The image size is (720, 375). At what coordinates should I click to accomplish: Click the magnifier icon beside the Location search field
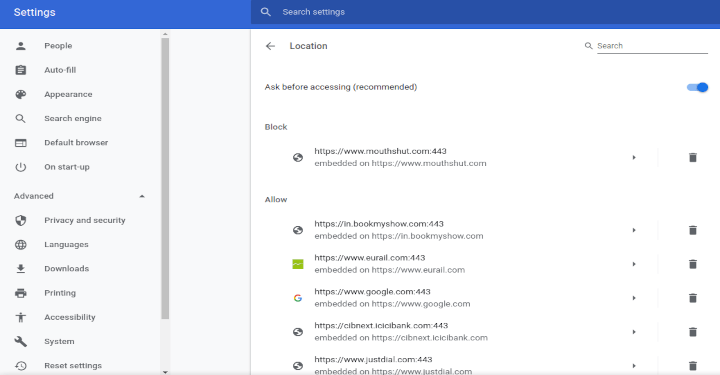[588, 46]
